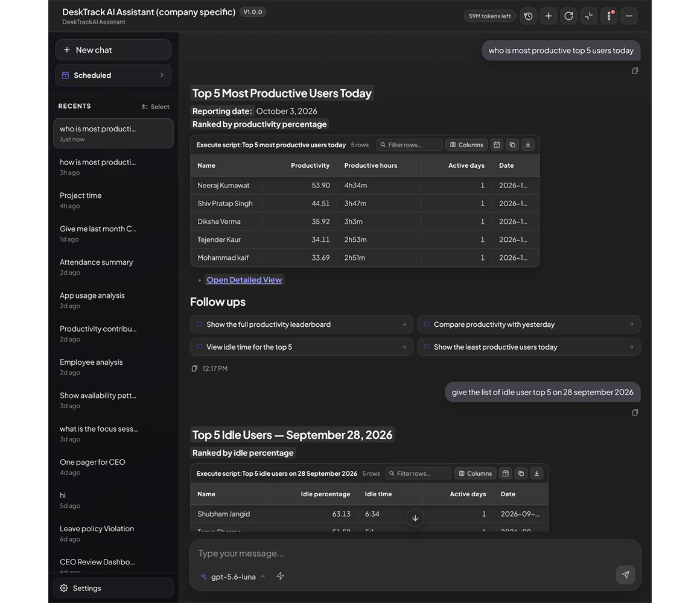Viewport: 700px width, 603px height.
Task: Copy the 'most productive top 5 users' message
Action: pos(635,71)
